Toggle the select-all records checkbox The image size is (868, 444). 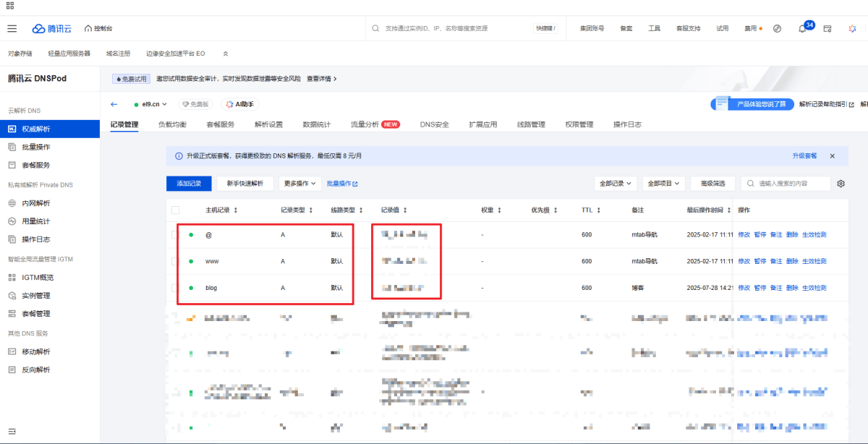[x=175, y=210]
